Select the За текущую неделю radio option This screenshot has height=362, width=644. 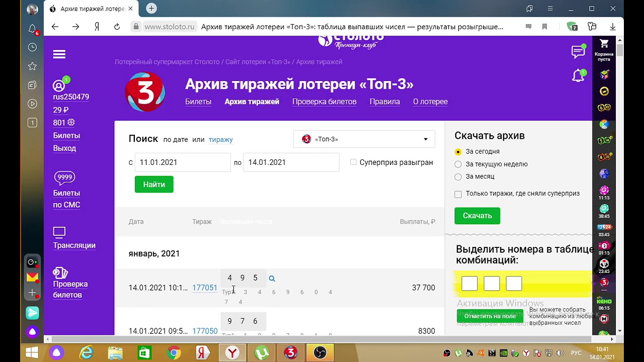(x=458, y=164)
